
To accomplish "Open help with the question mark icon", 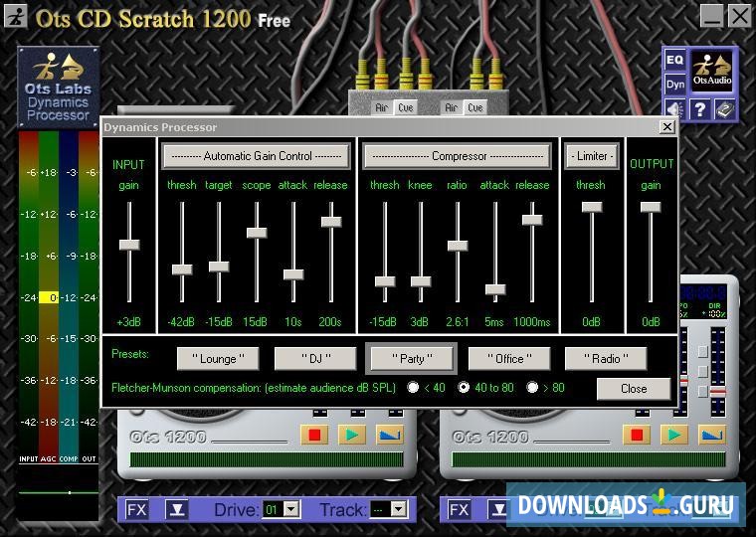I will pos(699,109).
